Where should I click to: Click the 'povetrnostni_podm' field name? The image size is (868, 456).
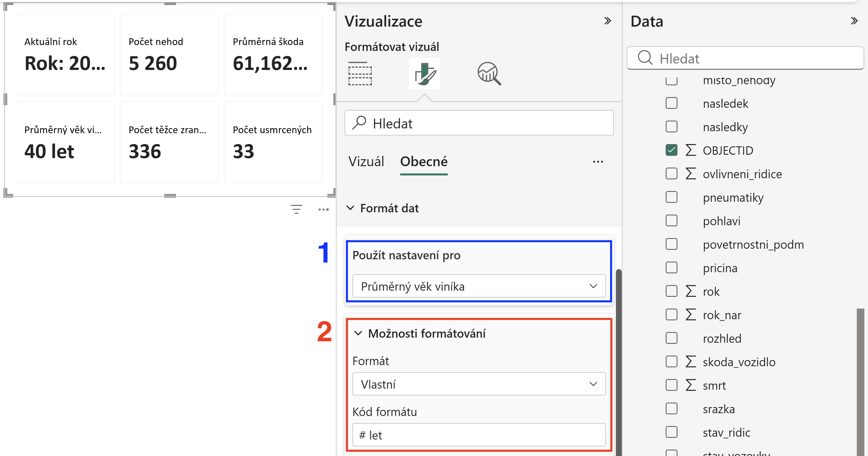pyautogui.click(x=753, y=244)
